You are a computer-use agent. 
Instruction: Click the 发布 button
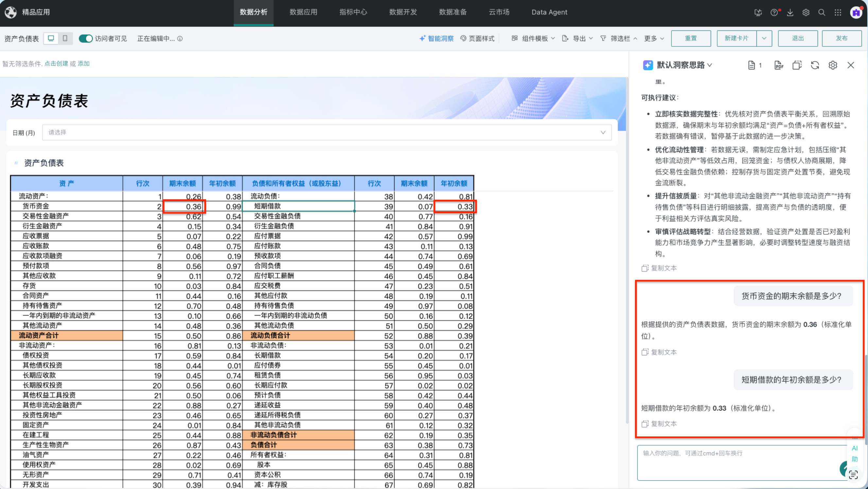pos(842,38)
